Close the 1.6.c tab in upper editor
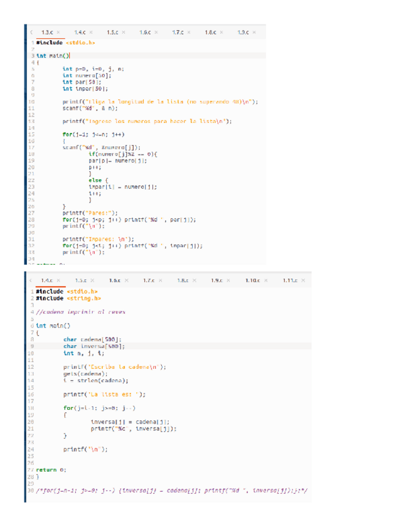 click(x=156, y=32)
